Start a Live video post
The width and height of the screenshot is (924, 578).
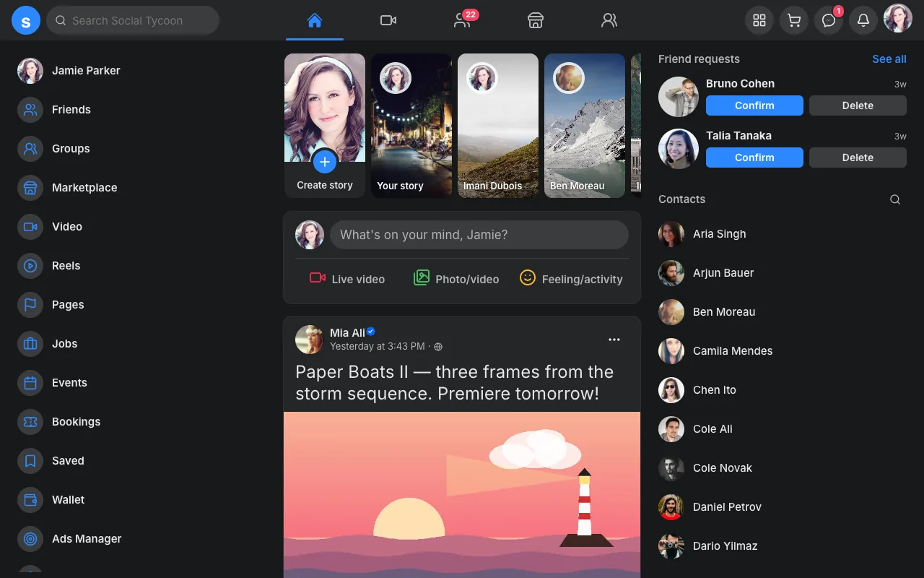(347, 279)
